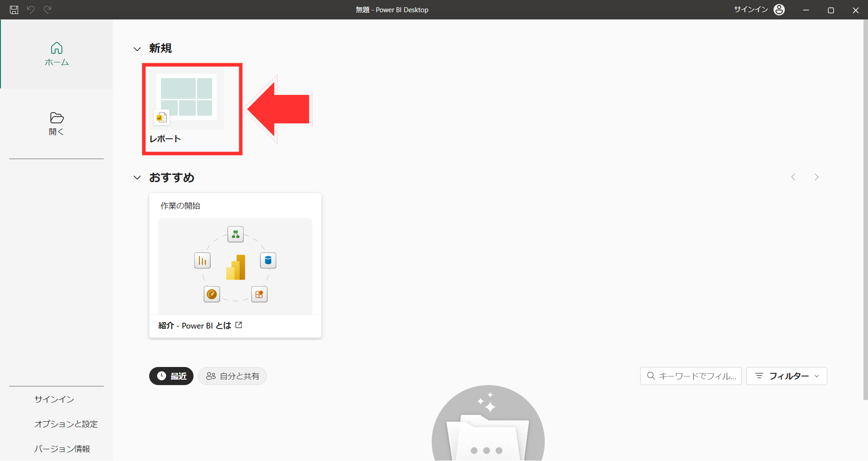Click the vertical scrollbar on right
Screen dimensions: 868x461
(x=865, y=208)
